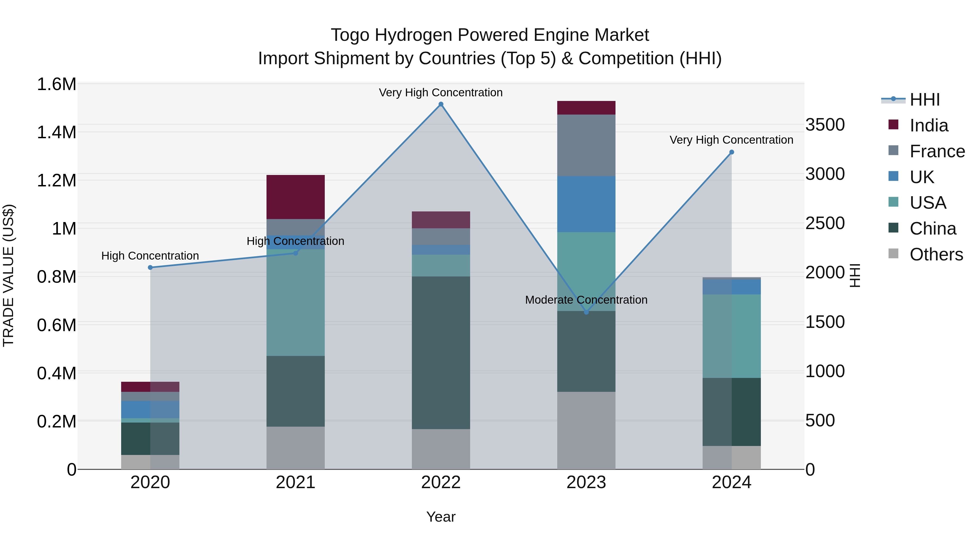Click the Others segment of the 2024 bar

tap(731, 457)
